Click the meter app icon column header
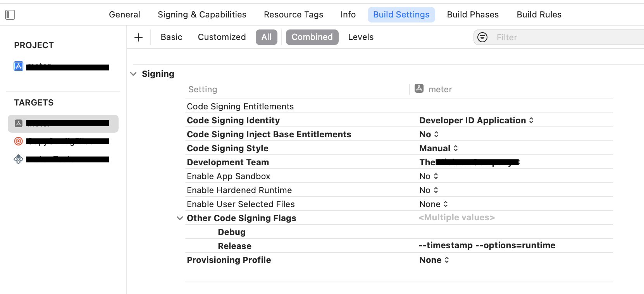644x294 pixels. pyautogui.click(x=419, y=89)
